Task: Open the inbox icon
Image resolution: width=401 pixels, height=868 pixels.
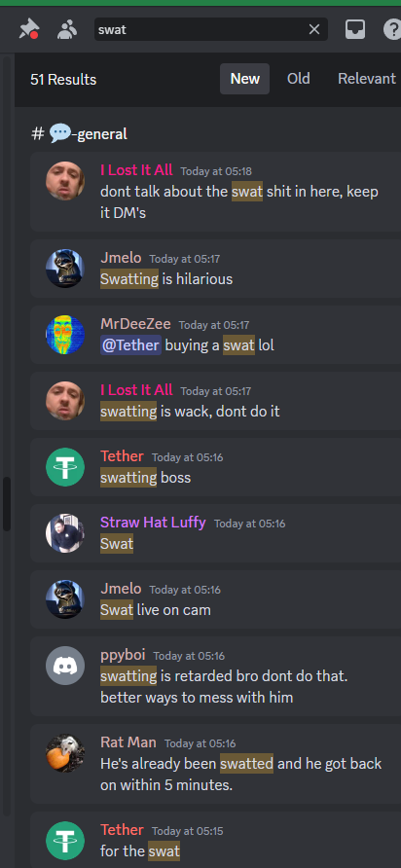Action: pyautogui.click(x=355, y=29)
